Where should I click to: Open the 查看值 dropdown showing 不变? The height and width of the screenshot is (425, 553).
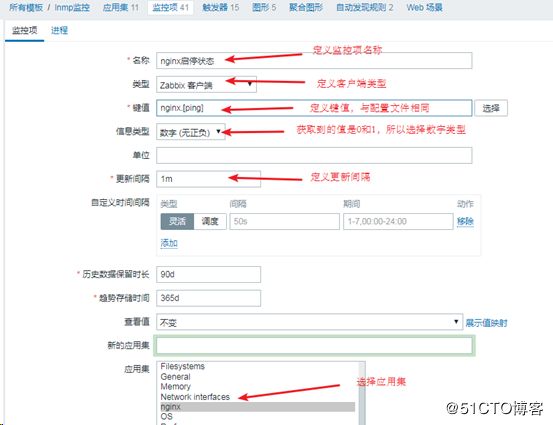coord(309,322)
